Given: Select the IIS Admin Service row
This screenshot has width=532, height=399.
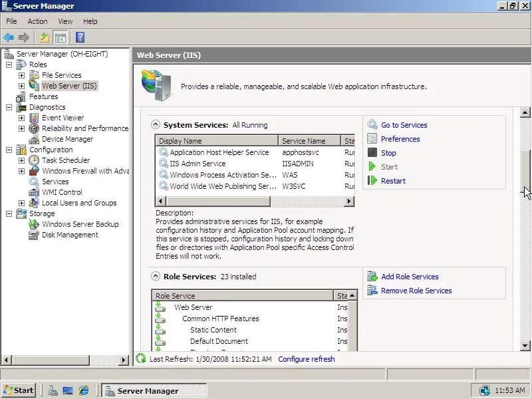Looking at the screenshot, I should coord(255,164).
